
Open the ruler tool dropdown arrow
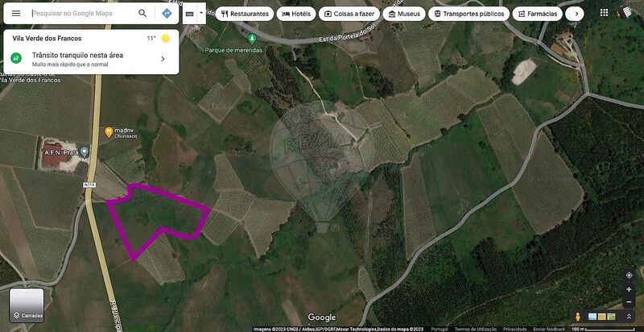coord(201,13)
